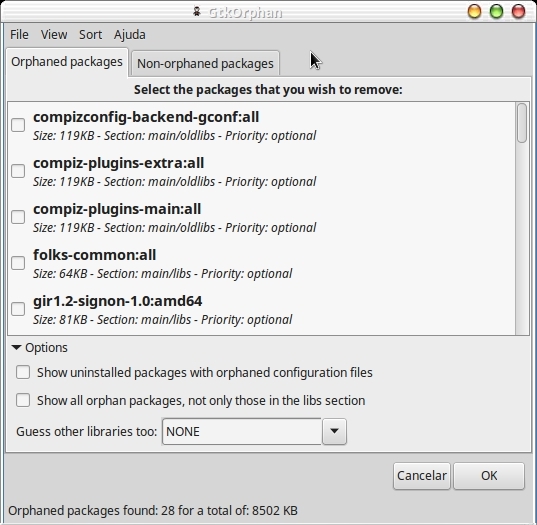This screenshot has height=525, width=537.
Task: Check the compiz-plugins-extra:all package
Action: 18,171
